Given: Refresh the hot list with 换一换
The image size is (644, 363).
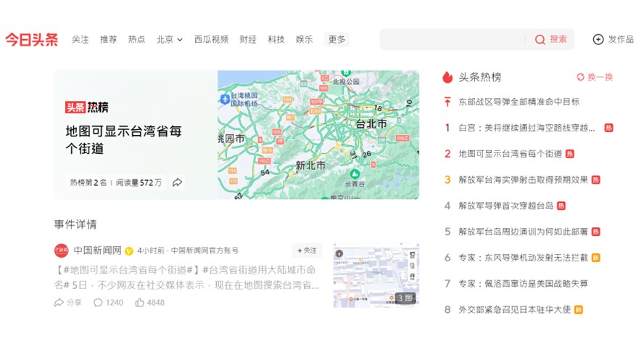Looking at the screenshot, I should coord(595,77).
